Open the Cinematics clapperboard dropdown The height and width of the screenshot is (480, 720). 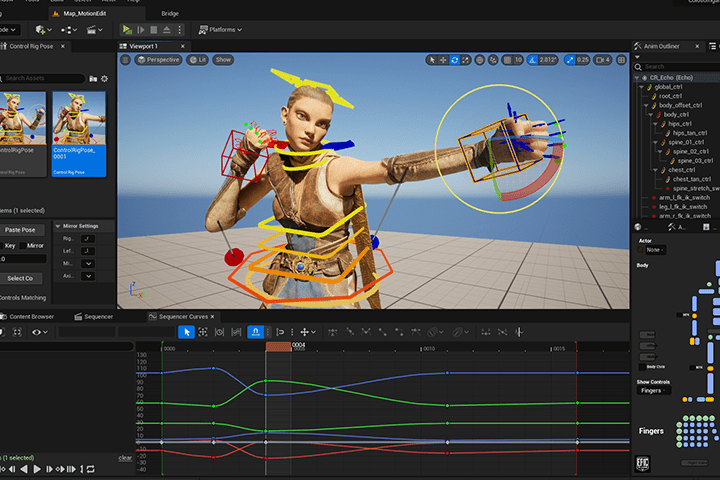95,30
